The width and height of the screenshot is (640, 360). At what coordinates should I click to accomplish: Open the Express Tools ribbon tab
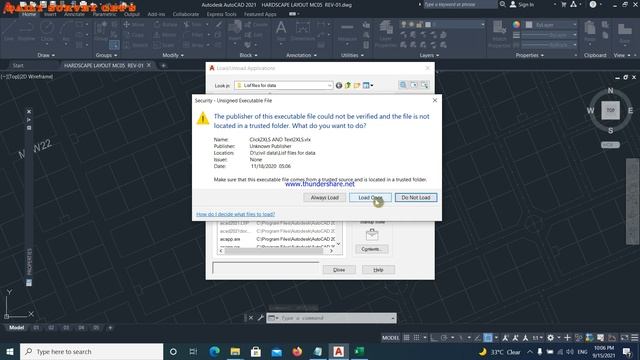click(x=221, y=14)
